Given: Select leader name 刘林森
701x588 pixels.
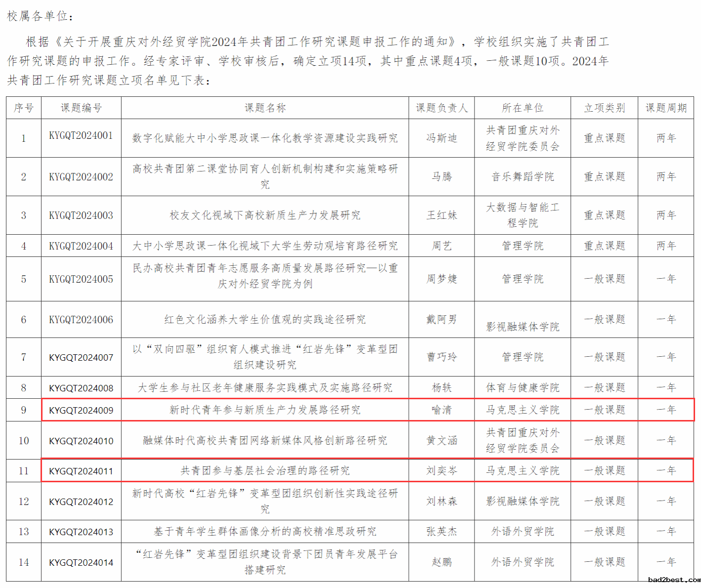Looking at the screenshot, I should tap(441, 502).
